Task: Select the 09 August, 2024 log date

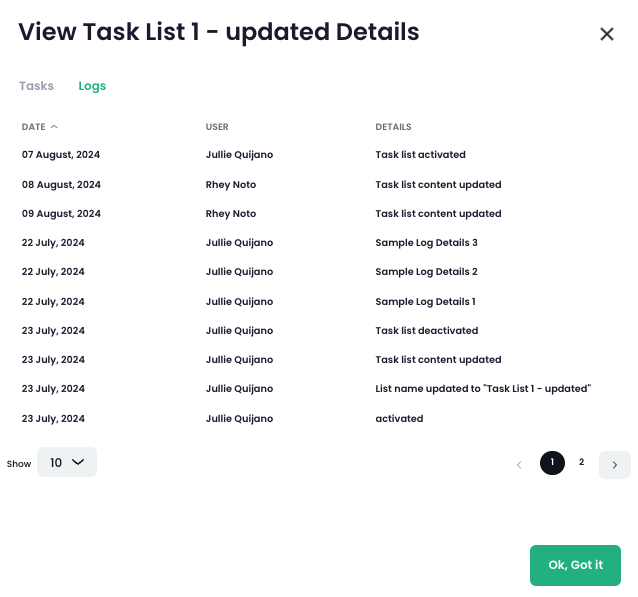Action: (x=61, y=214)
